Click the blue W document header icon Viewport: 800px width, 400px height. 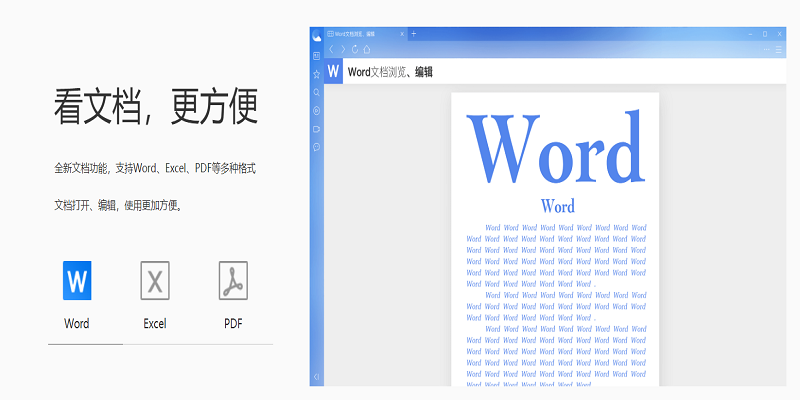click(x=333, y=72)
